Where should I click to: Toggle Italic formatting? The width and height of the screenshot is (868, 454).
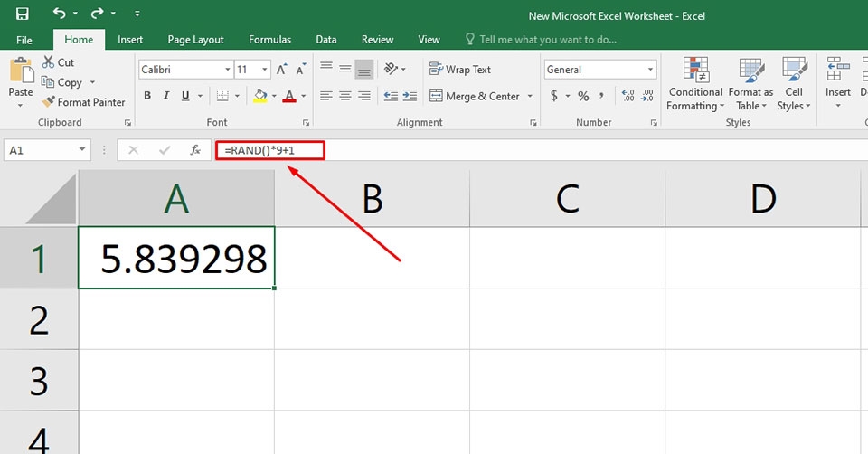166,96
